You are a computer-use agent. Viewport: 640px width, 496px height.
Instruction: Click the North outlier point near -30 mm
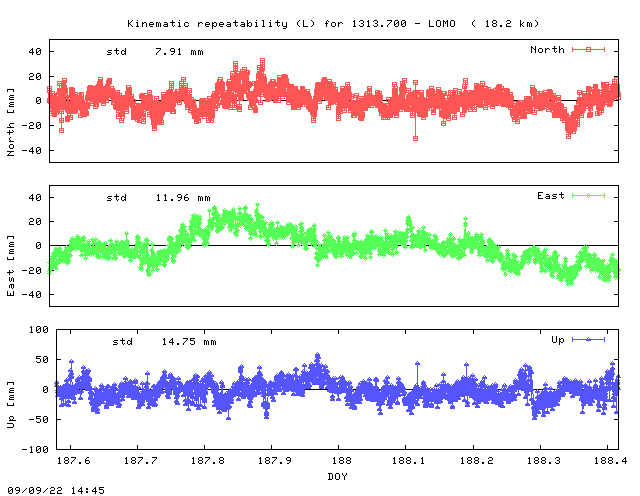[x=415, y=138]
